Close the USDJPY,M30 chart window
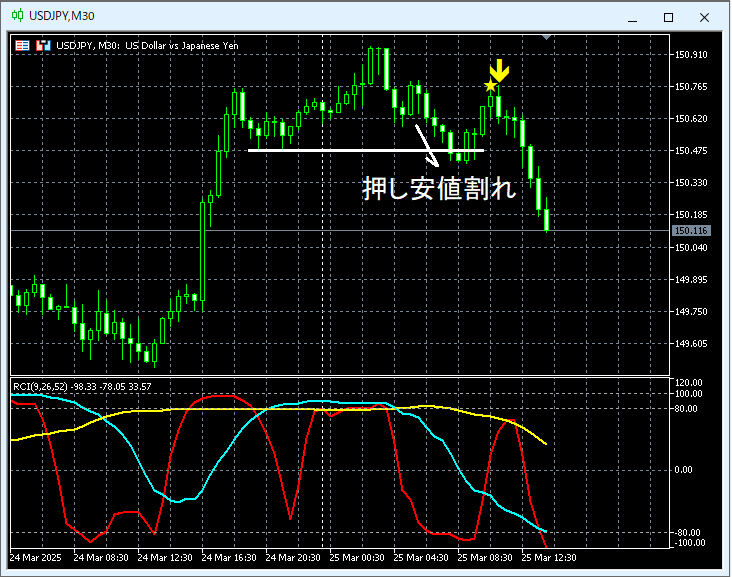732x577 pixels. point(704,18)
